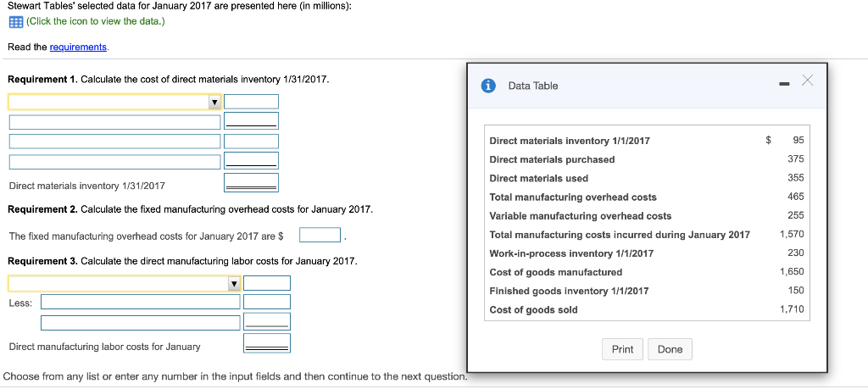Click the 'Requirement 2' heading text
Image resolution: width=868 pixels, height=389 pixels.
tap(42, 209)
